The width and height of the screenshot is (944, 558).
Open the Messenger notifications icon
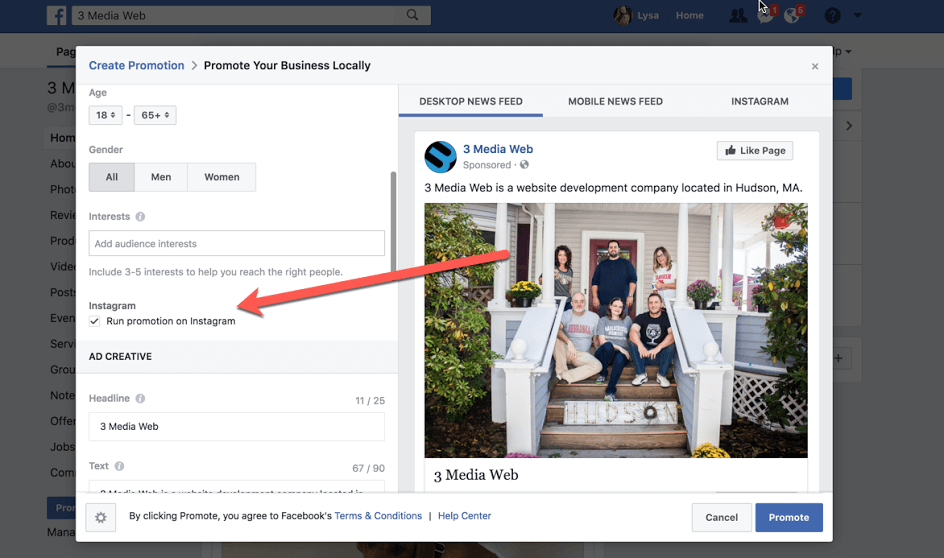click(766, 15)
